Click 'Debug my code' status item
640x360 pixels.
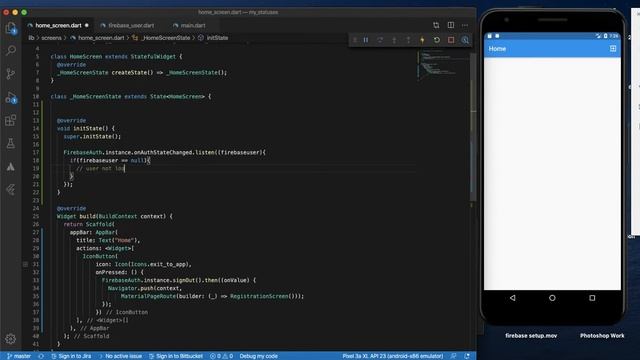(258, 356)
